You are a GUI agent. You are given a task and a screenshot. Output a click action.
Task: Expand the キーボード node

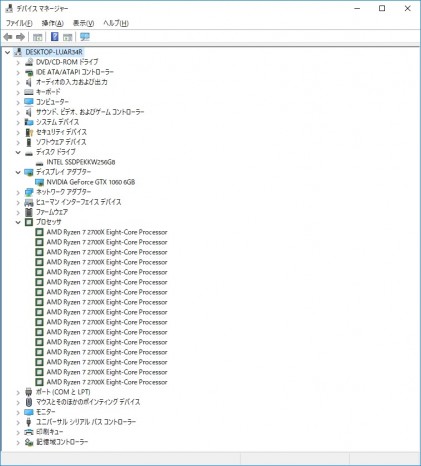click(18, 92)
